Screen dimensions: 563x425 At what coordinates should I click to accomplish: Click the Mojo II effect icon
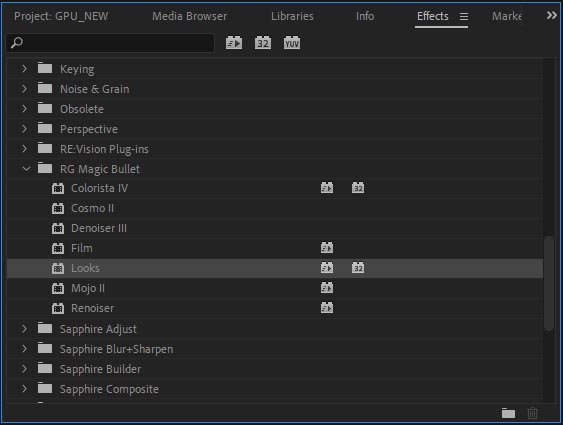[x=58, y=288]
